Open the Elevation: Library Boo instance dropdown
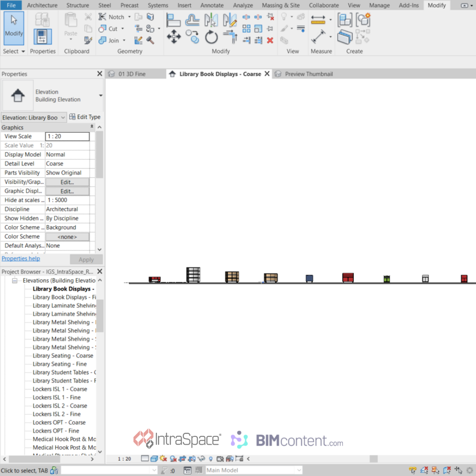Screen dimensions: 476x476 point(63,118)
